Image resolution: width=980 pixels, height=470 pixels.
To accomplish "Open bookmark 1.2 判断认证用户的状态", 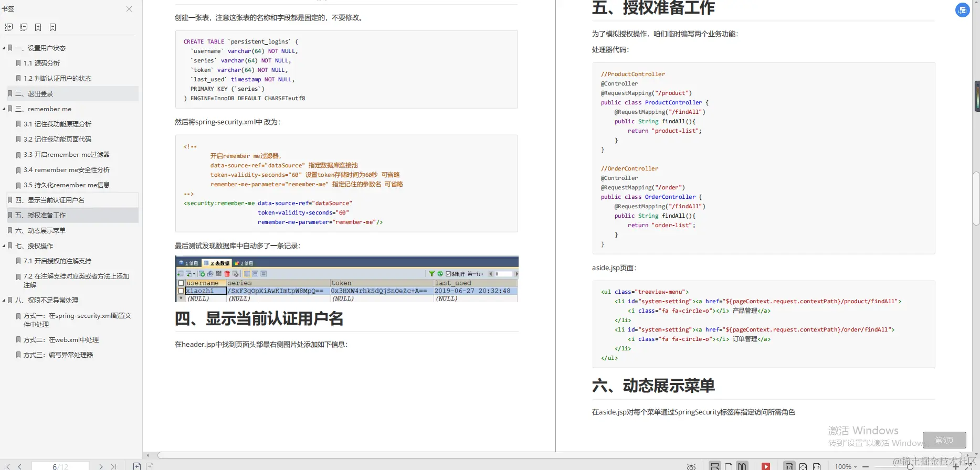I will tap(57, 78).
